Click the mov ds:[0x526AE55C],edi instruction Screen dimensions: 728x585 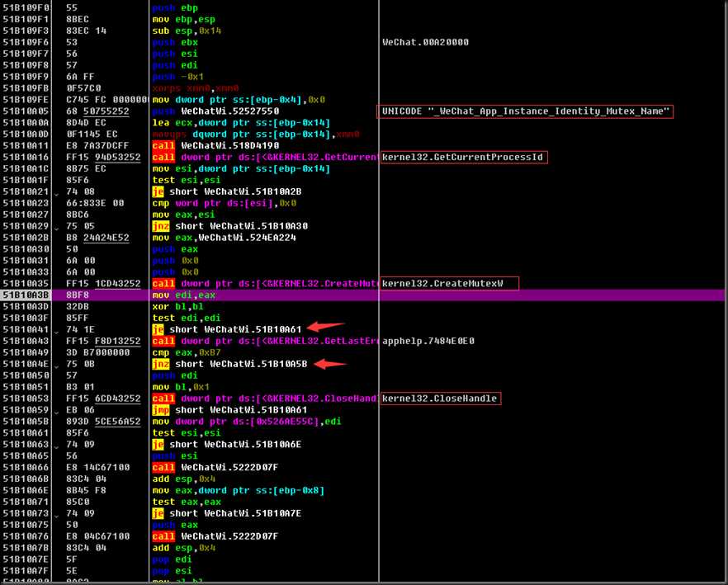247,422
